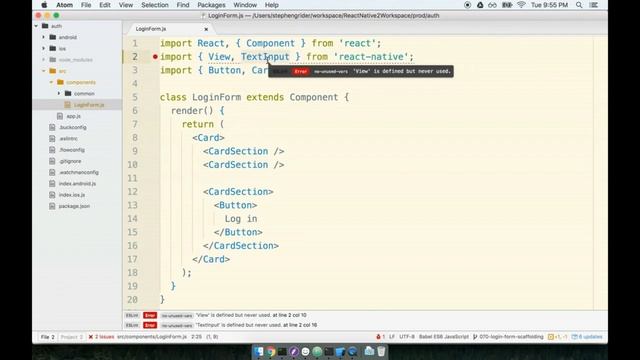Click the word LoginForm on line 5

(x=217, y=97)
